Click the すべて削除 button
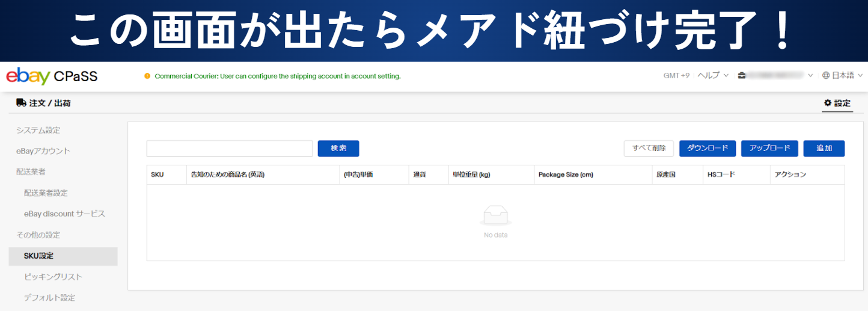 pos(649,149)
